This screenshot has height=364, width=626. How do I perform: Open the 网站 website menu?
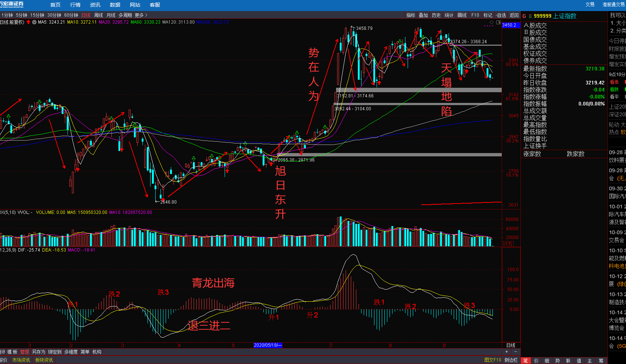(x=135, y=5)
